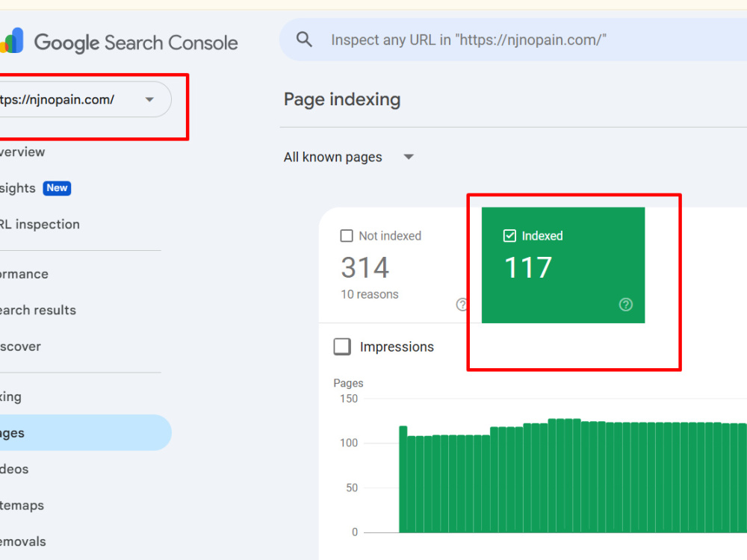Screen dimensions: 747x560
Task: Open help icon on Not indexed card
Action: [462, 305]
